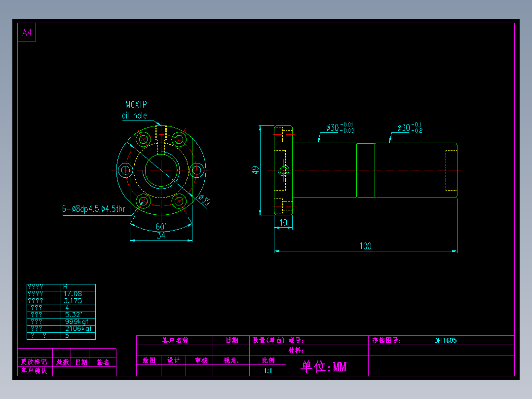
Task: Click the 客户名称 header cell
Action: [x=175, y=340]
